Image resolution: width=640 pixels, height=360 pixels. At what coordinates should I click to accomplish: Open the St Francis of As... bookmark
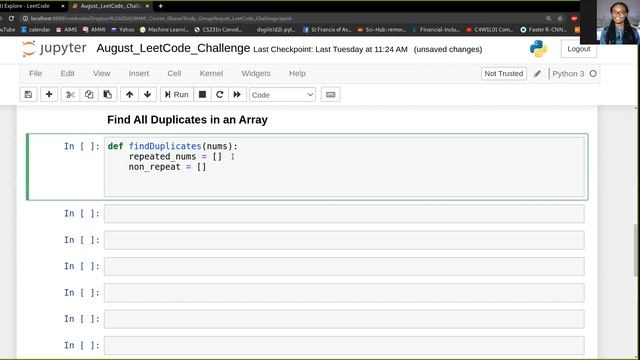click(327, 29)
